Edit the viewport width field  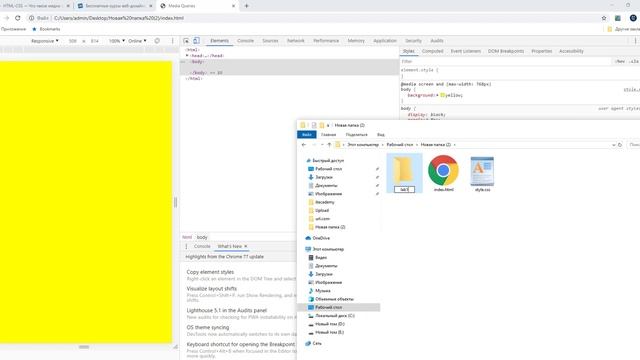coord(73,41)
